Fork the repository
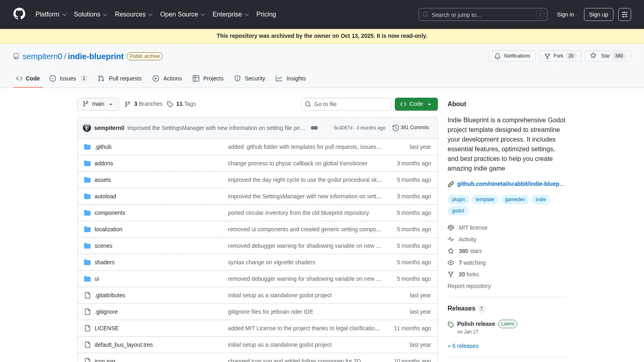Screen dimensions: 644x362 (560, 56)
